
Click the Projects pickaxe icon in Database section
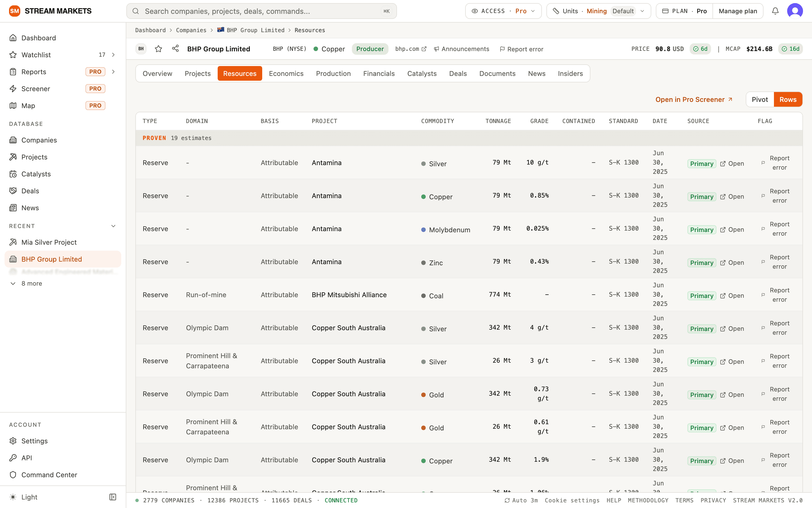coord(13,157)
